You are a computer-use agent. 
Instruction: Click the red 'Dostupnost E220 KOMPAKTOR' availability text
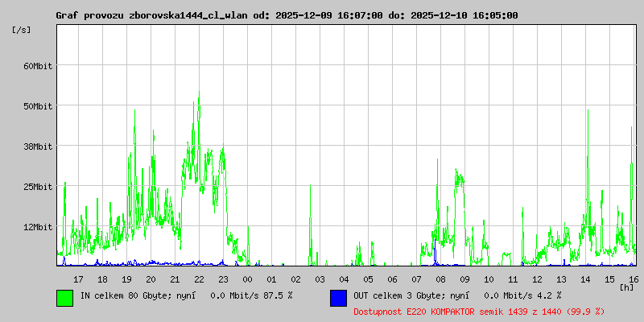click(479, 311)
